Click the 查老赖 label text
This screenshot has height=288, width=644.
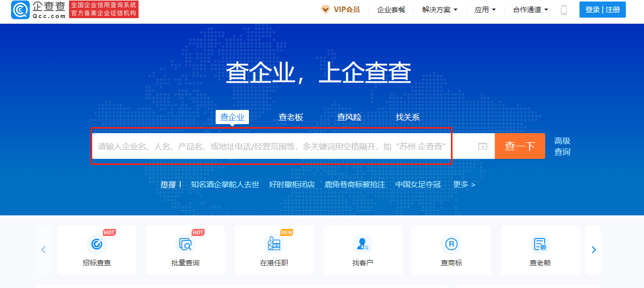tap(540, 263)
